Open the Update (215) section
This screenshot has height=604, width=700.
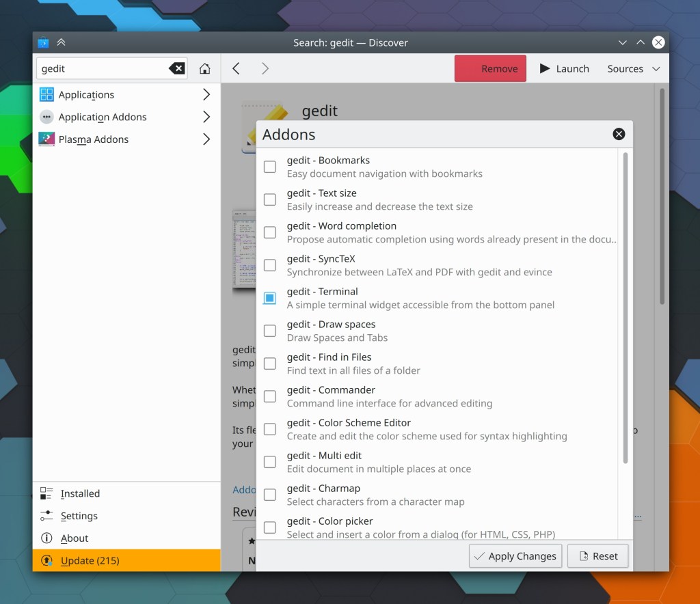[89, 560]
